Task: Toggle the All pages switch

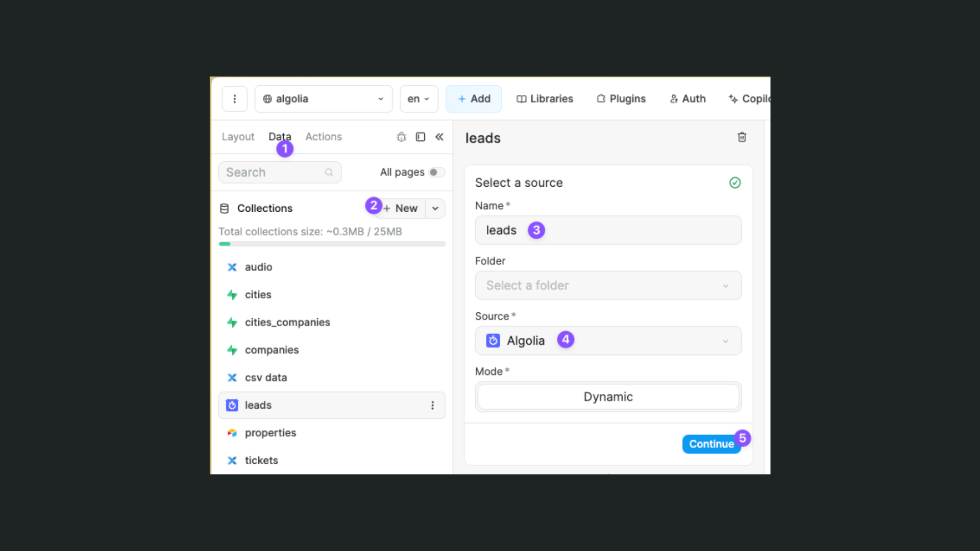Action: pos(437,172)
